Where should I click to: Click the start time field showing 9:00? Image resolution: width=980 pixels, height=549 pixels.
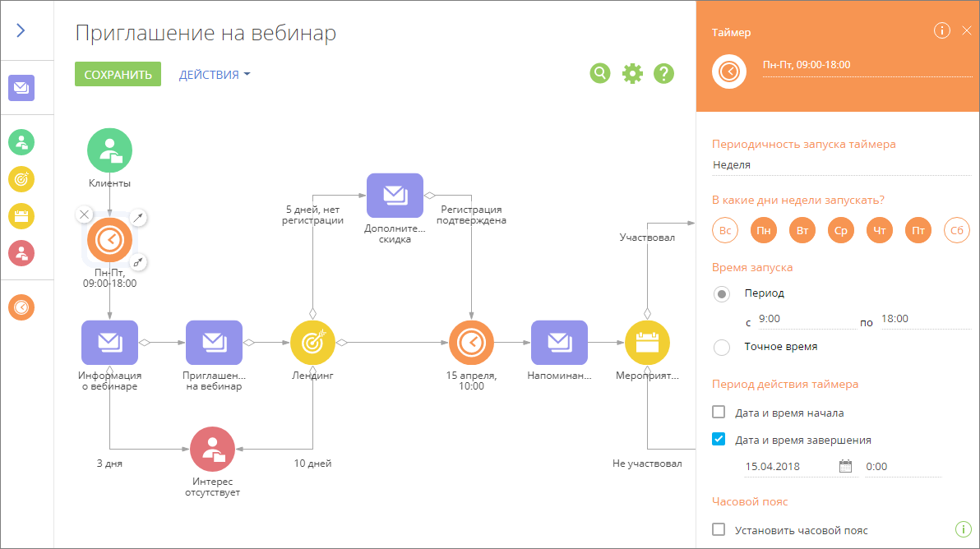[807, 319]
